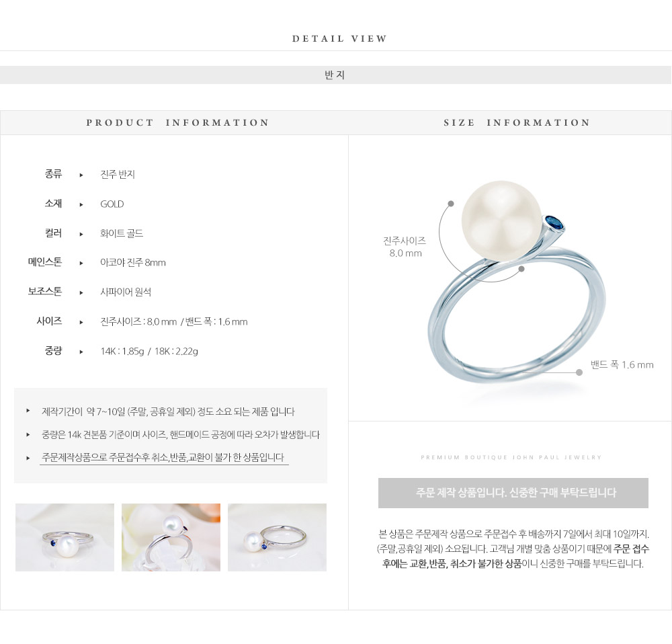The width and height of the screenshot is (672, 644).
Task: Click the underlined 주문제작상품 cancellation notice
Action: pos(163,458)
